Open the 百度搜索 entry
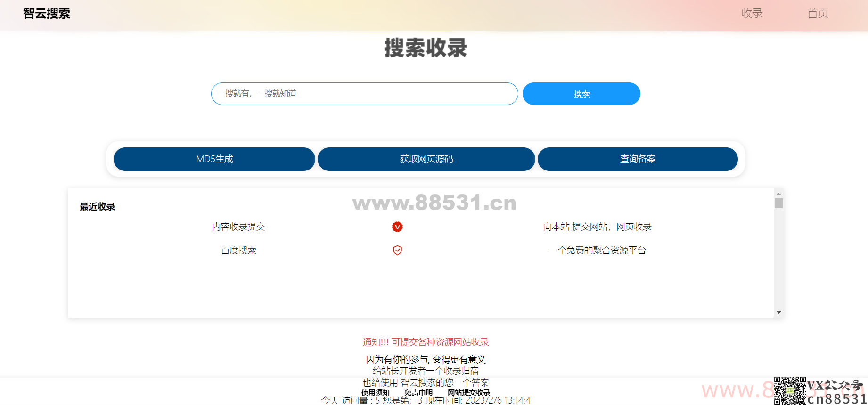Viewport: 868px width, 405px height. [x=238, y=251]
